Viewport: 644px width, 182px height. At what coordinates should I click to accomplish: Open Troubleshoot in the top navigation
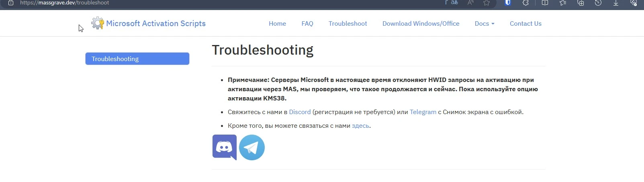pyautogui.click(x=348, y=24)
